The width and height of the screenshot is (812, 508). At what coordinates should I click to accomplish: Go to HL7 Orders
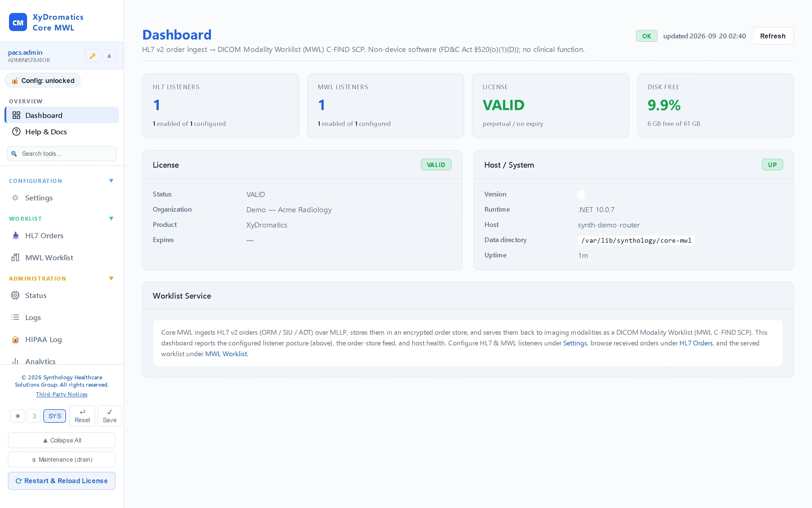62,236
